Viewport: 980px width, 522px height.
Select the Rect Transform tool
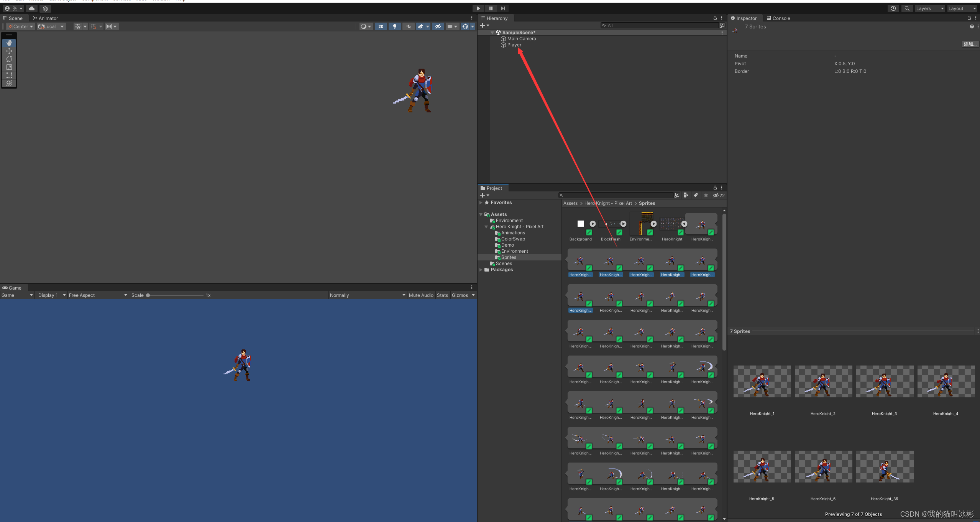pos(9,75)
